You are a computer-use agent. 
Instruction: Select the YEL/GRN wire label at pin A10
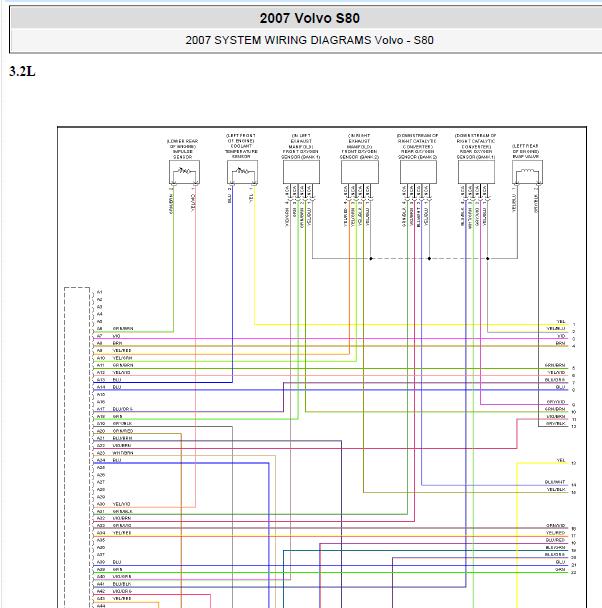click(122, 358)
